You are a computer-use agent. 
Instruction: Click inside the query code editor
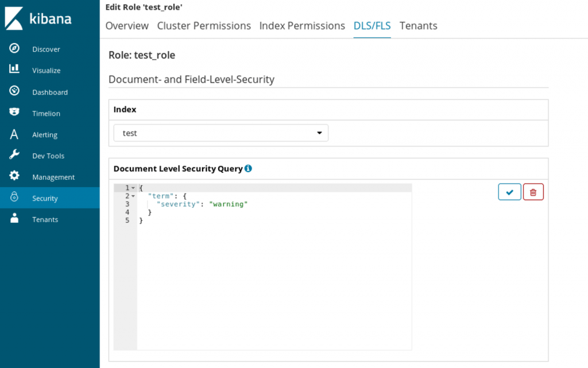258,258
